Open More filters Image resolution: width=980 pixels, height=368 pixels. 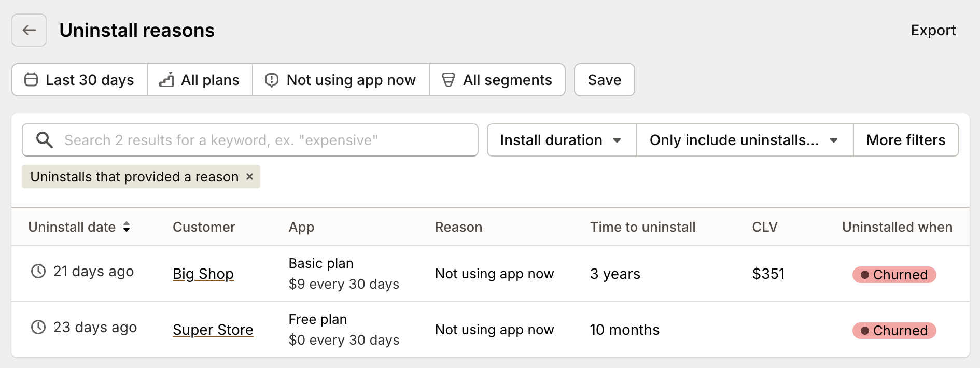[x=906, y=140]
